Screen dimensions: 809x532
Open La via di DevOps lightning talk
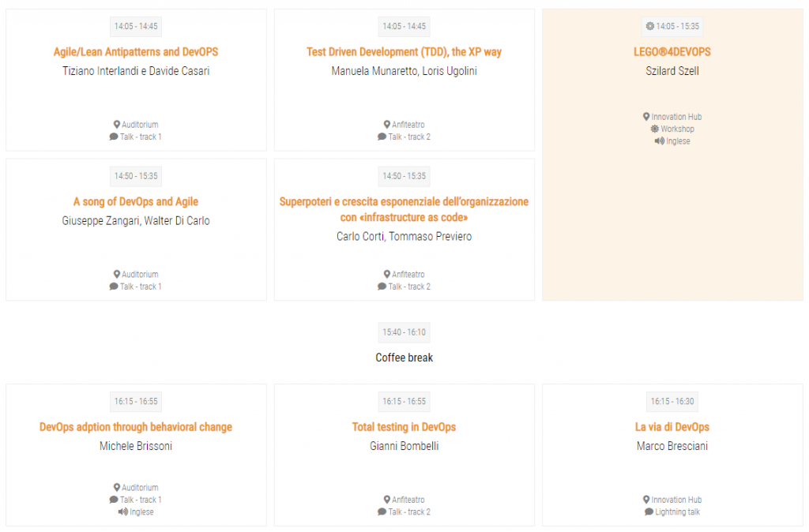672,427
